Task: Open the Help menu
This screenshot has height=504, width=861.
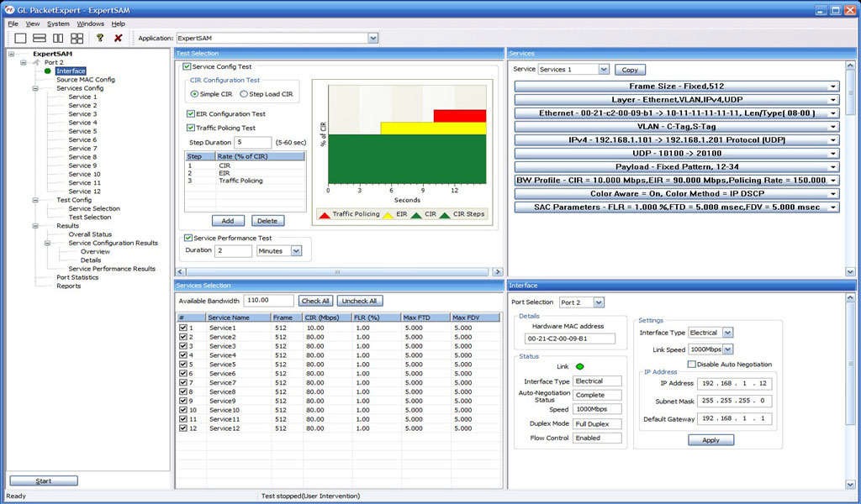Action: tap(118, 24)
